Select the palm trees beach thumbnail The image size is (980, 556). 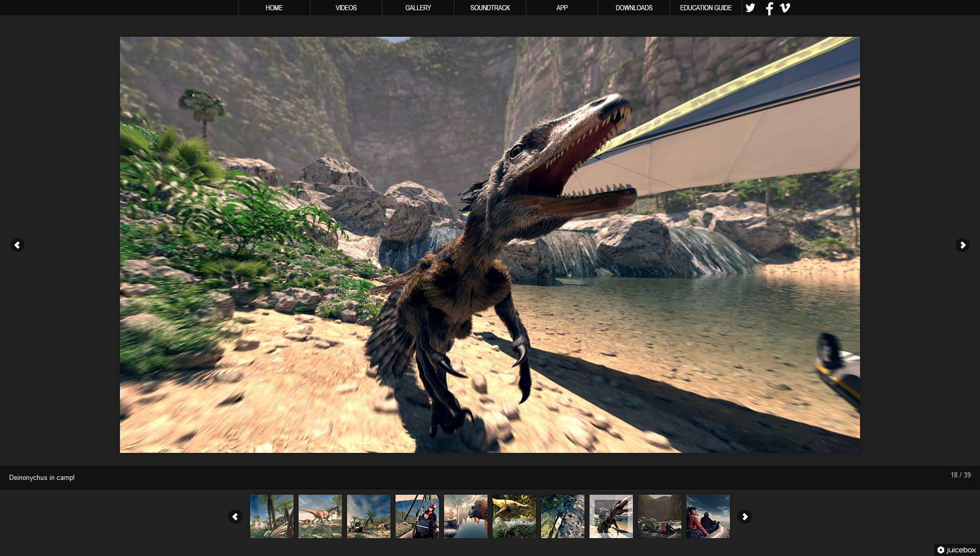pyautogui.click(x=272, y=516)
